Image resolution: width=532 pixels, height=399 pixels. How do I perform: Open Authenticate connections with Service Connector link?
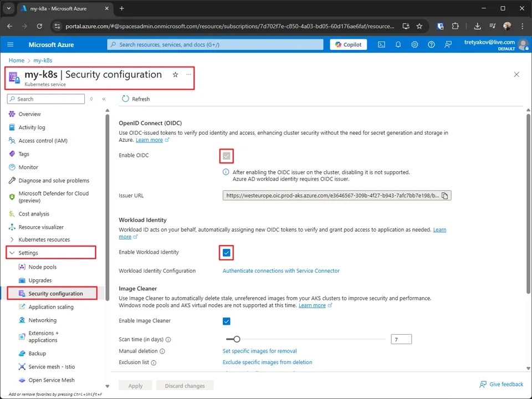[281, 271]
